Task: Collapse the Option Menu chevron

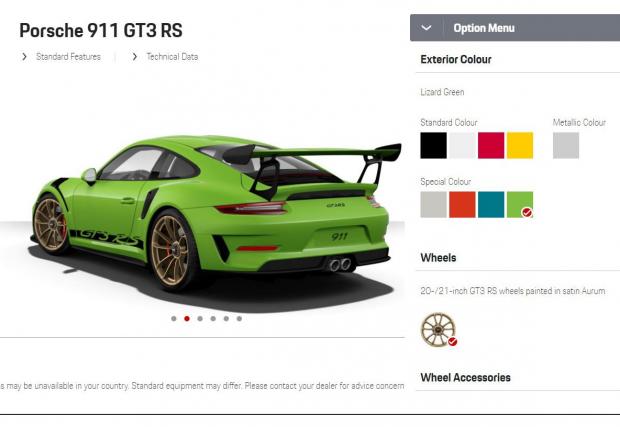Action: [x=426, y=28]
